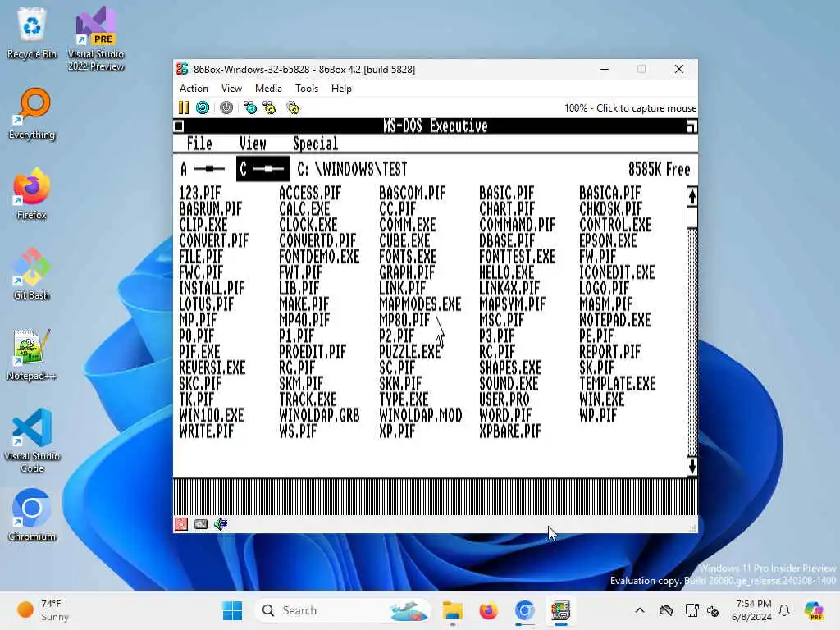Open the Tools menu
Screen dimensions: 840x630
[307, 89]
